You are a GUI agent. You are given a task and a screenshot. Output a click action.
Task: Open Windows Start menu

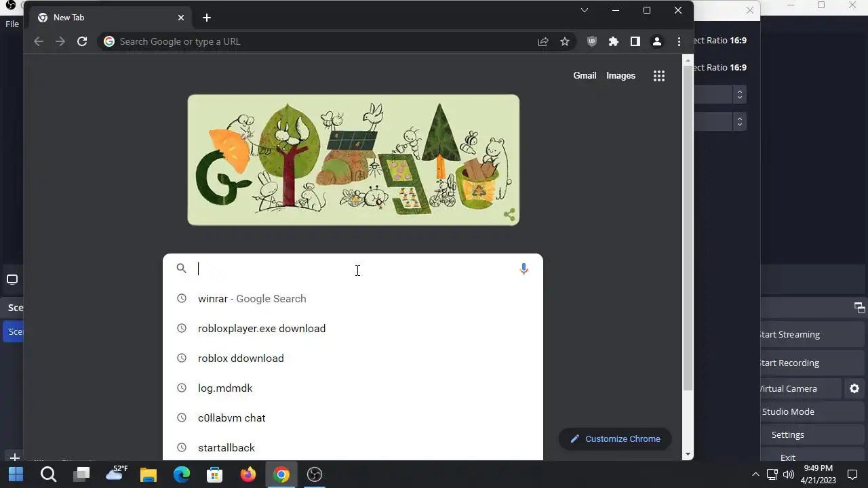tap(16, 474)
